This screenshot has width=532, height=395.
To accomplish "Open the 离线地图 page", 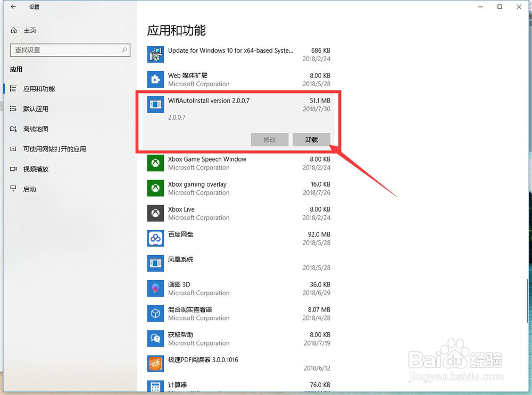I will pos(36,129).
